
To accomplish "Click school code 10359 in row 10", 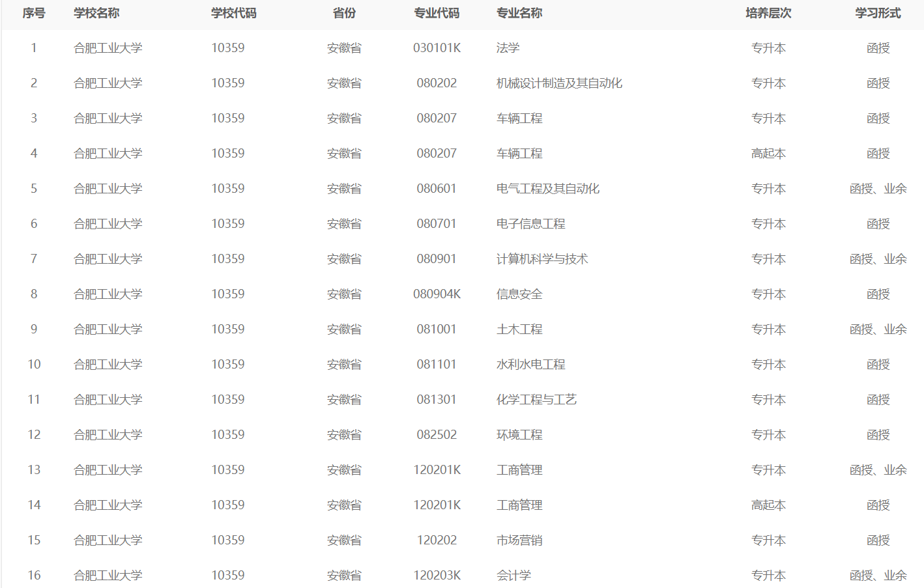I will point(228,365).
